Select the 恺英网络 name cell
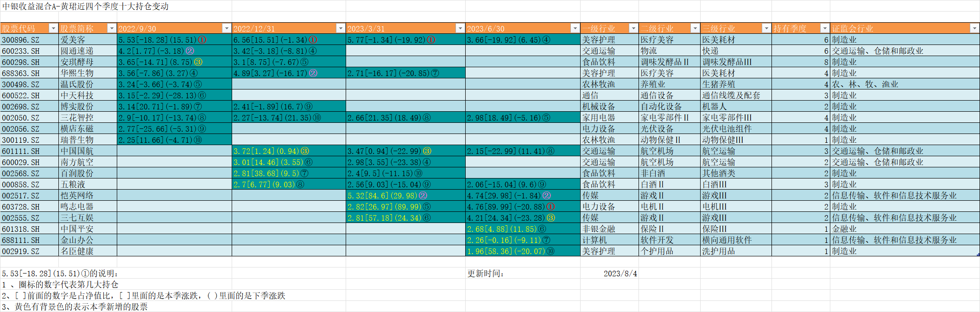Image resolution: width=980 pixels, height=312 pixels. click(88, 196)
